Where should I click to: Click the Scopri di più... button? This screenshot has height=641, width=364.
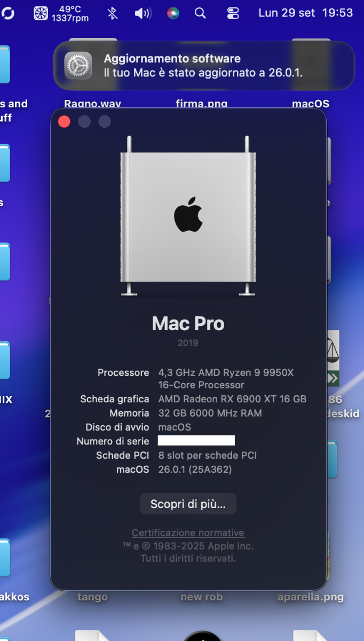tap(188, 504)
